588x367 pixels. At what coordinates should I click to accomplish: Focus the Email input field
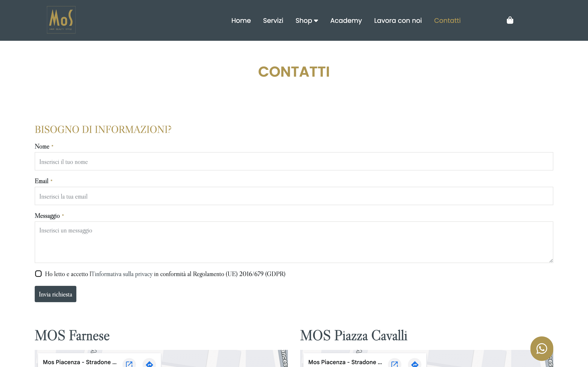(x=294, y=196)
